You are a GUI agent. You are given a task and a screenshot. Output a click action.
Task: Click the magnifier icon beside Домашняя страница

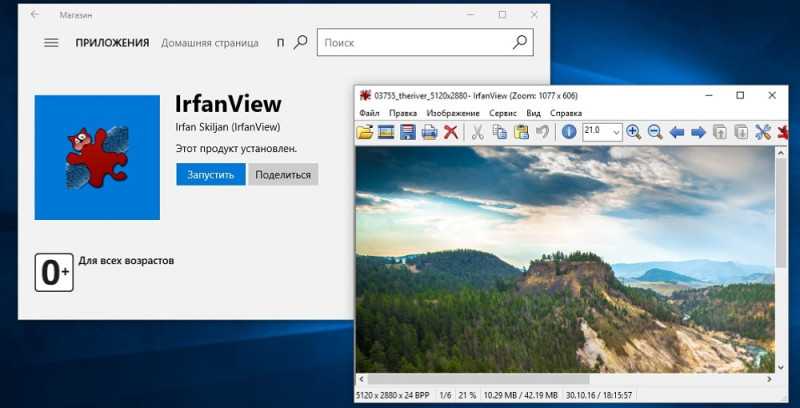pos(301,42)
